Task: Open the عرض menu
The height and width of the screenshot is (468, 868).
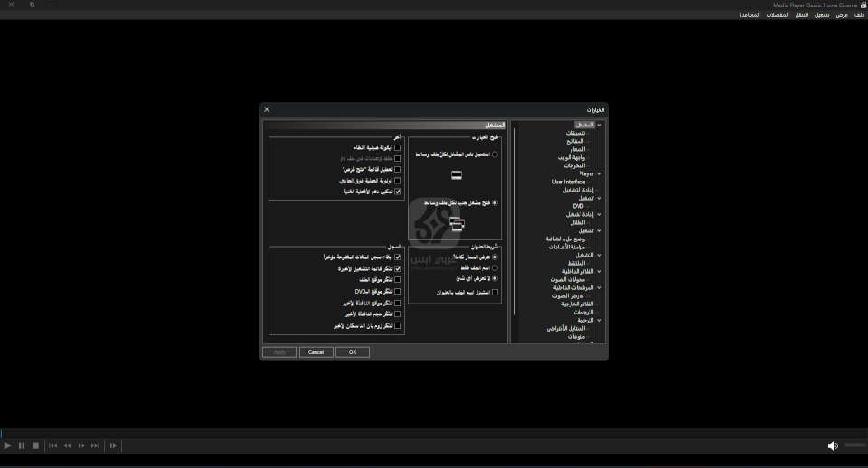Action: pyautogui.click(x=842, y=15)
